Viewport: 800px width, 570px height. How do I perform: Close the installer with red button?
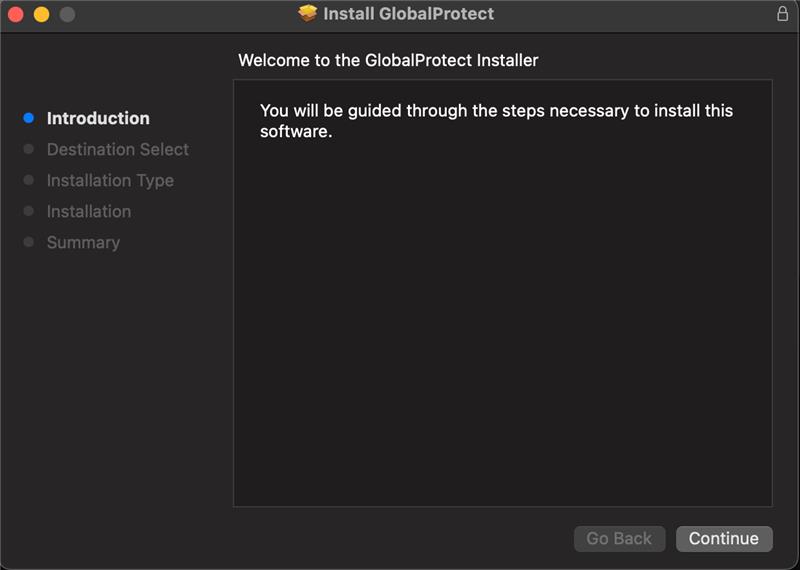click(16, 14)
